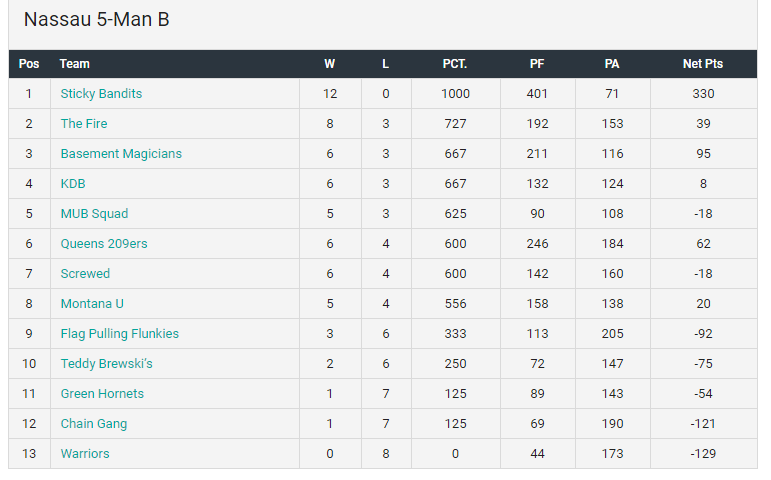Screen dimensions: 771x480
Task: Click the Team column header
Action: point(75,64)
